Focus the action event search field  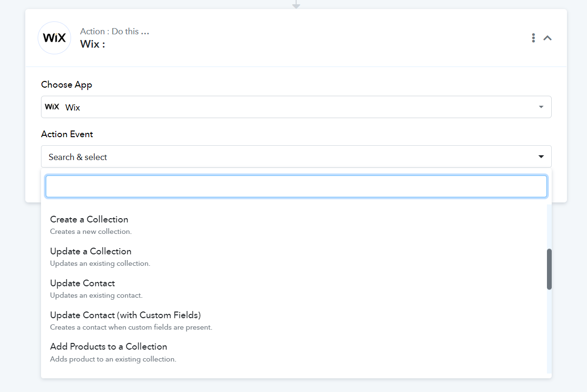click(296, 186)
